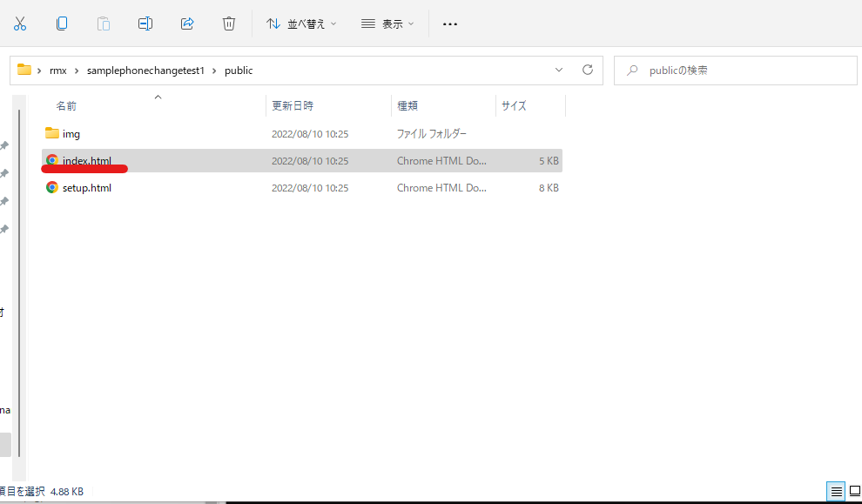The width and height of the screenshot is (862, 504).
Task: Click the search magnifier icon
Action: [632, 71]
